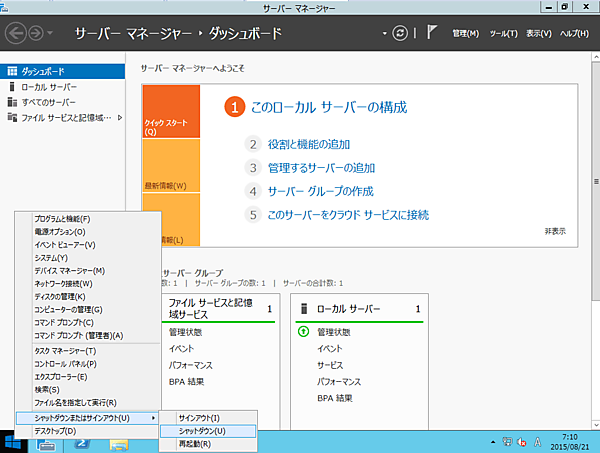Click the Windows Start button
Screen dimensions: 600x453
pos(15,443)
